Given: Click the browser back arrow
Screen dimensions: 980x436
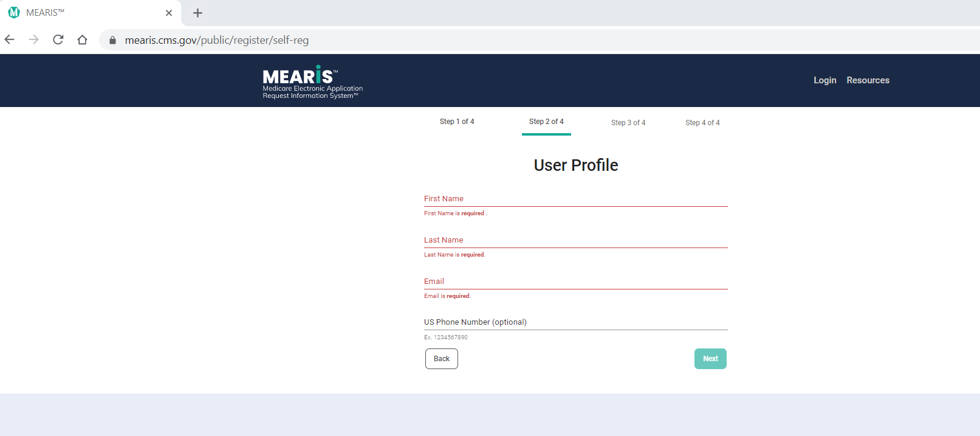Looking at the screenshot, I should 10,40.
